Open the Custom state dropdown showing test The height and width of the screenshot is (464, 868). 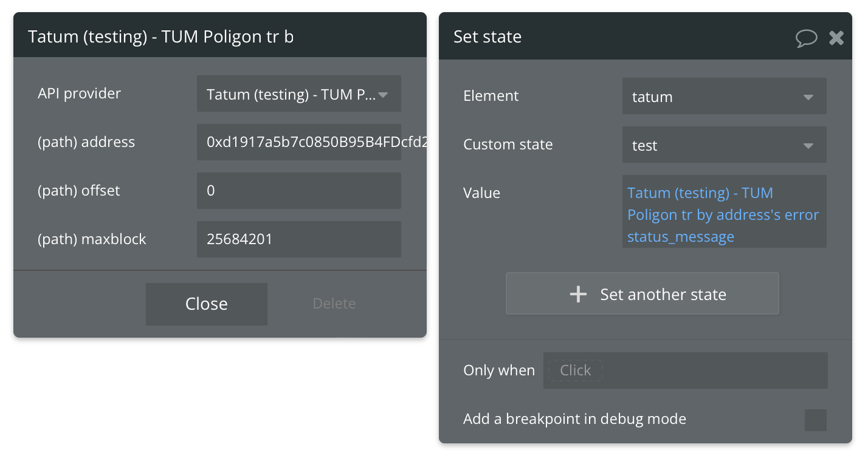pyautogui.click(x=724, y=145)
